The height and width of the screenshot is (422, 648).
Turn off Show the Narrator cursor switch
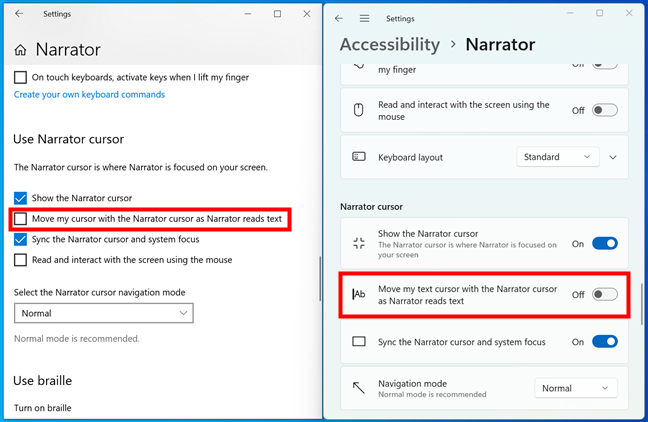pyautogui.click(x=605, y=243)
